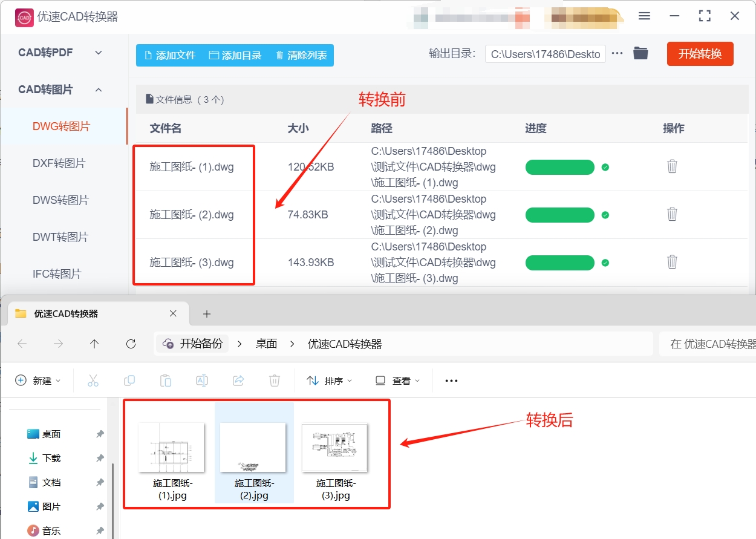
Task: Select IFC转图片 in the sidebar
Action: point(57,274)
